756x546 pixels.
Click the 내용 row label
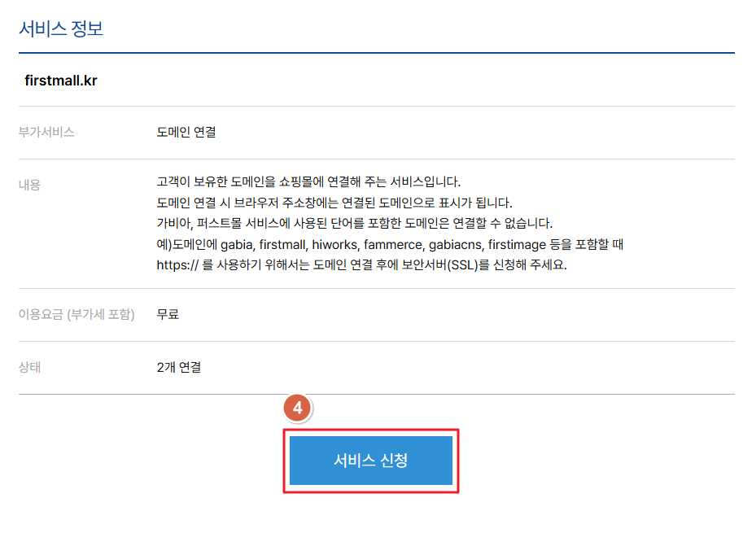point(29,185)
